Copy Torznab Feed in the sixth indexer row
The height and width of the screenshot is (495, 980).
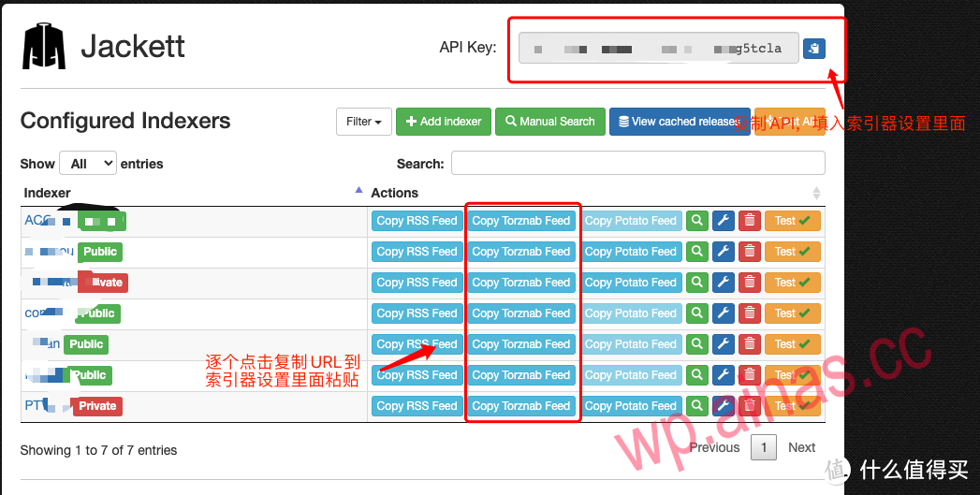(x=521, y=375)
